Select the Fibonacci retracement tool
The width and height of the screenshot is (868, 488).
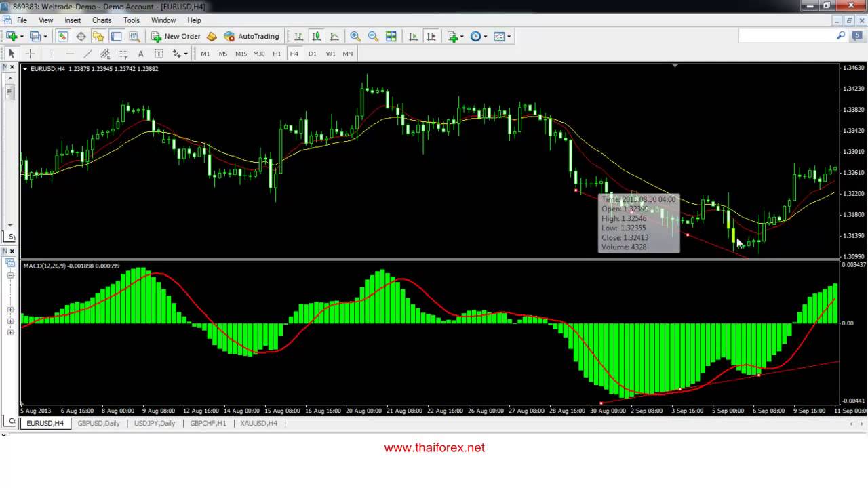[x=123, y=54]
